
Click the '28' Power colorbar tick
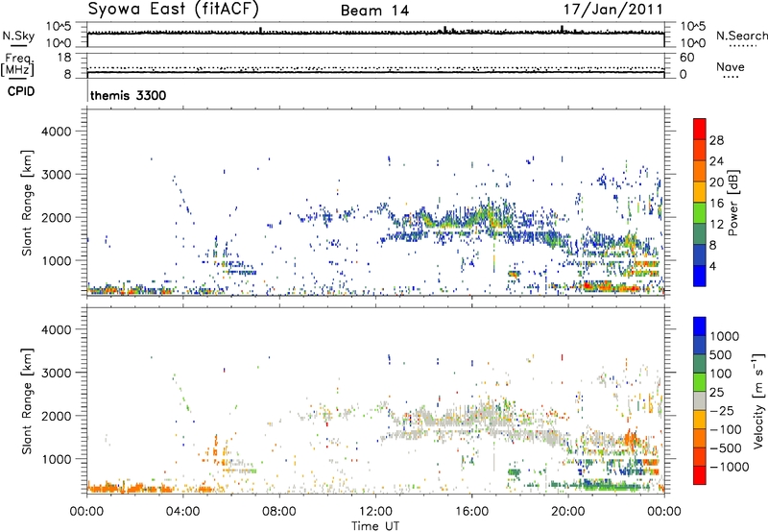716,140
